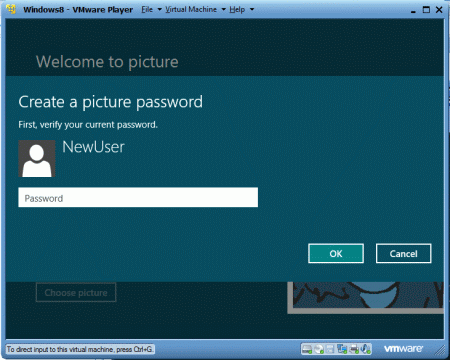Click the sound card status icon
This screenshot has width=450, height=360.
point(366,349)
